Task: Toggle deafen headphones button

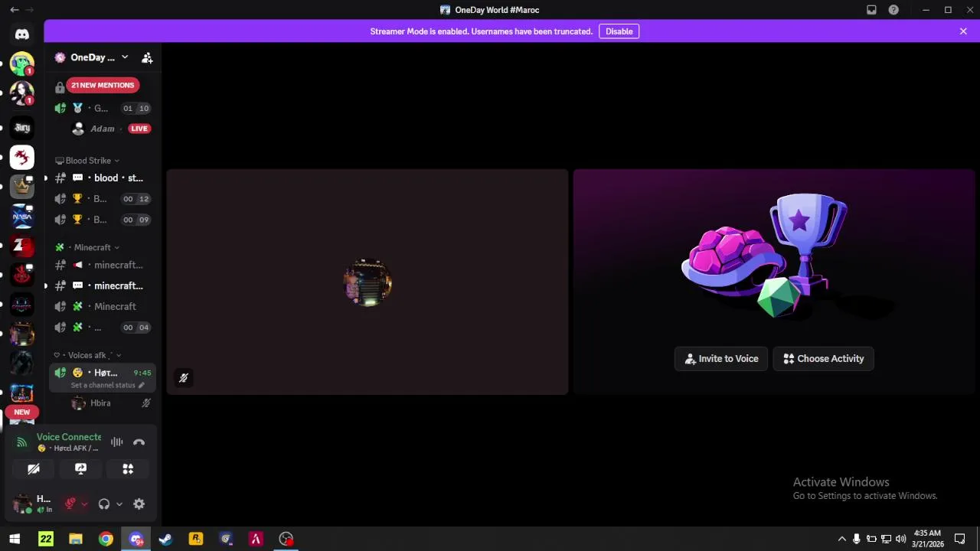Action: pyautogui.click(x=104, y=504)
